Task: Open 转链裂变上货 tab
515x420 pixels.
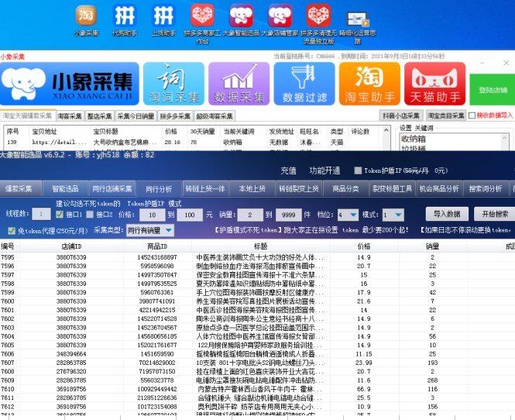Action: coord(299,188)
